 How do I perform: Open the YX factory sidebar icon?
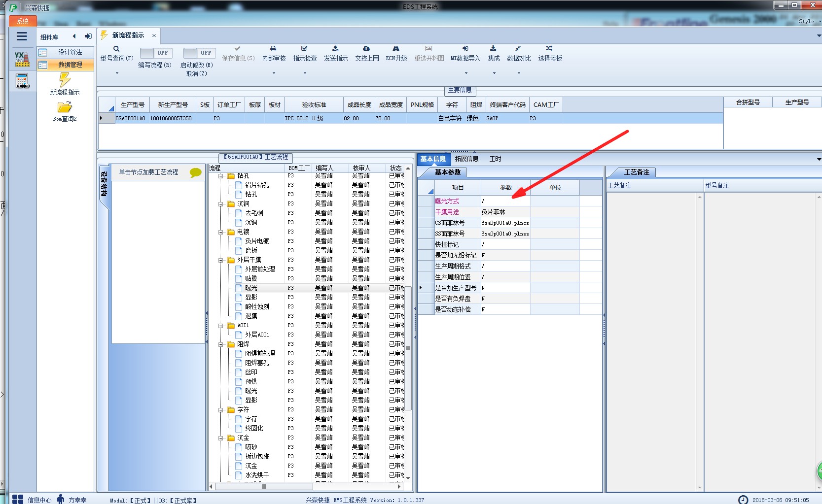[22, 59]
